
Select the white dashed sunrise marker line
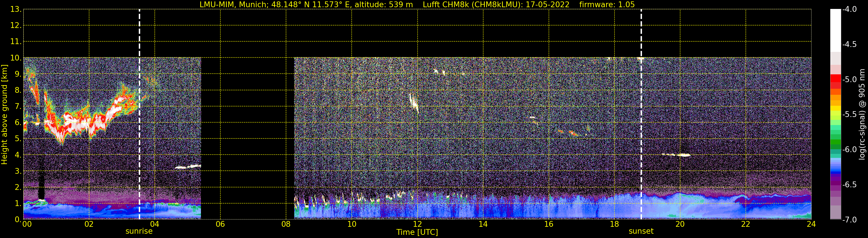[139, 114]
